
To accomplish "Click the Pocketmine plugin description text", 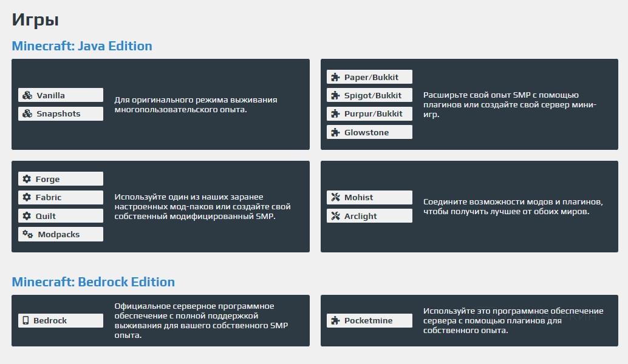I will point(513,320).
